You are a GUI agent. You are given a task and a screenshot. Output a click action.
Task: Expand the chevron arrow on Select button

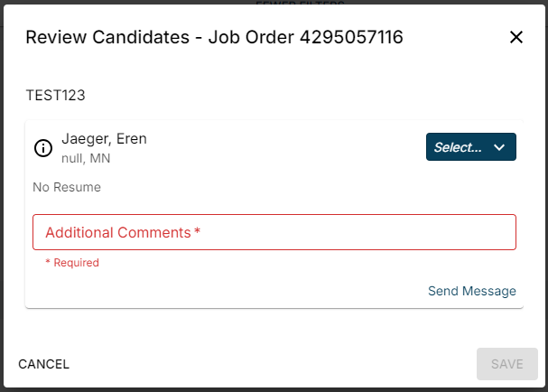click(x=499, y=147)
